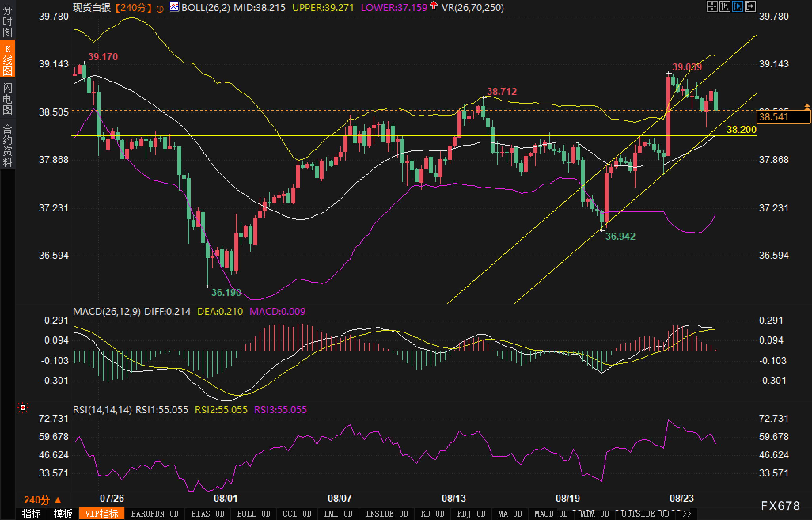Open 合约资料 contract info tab
Viewport: 812px width, 520px height.
click(8, 145)
